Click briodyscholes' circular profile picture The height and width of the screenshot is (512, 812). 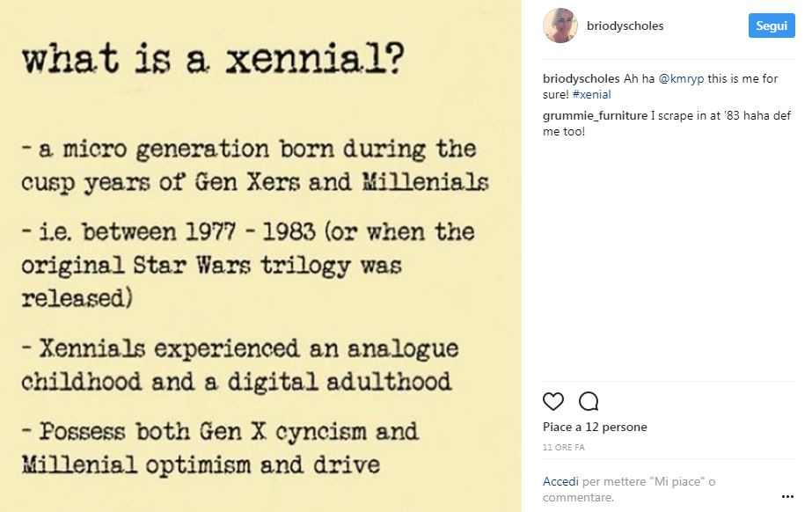click(x=560, y=26)
